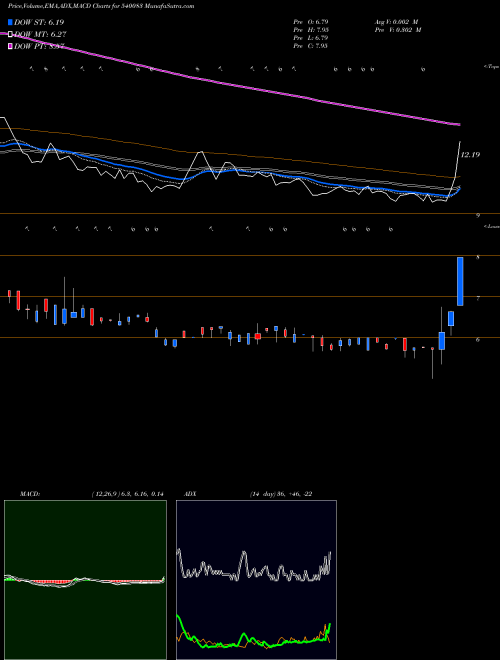Viewport: 500px width, 660px height.
Task: Click the 'Pre C: 7.93' value
Action: tap(311, 46)
